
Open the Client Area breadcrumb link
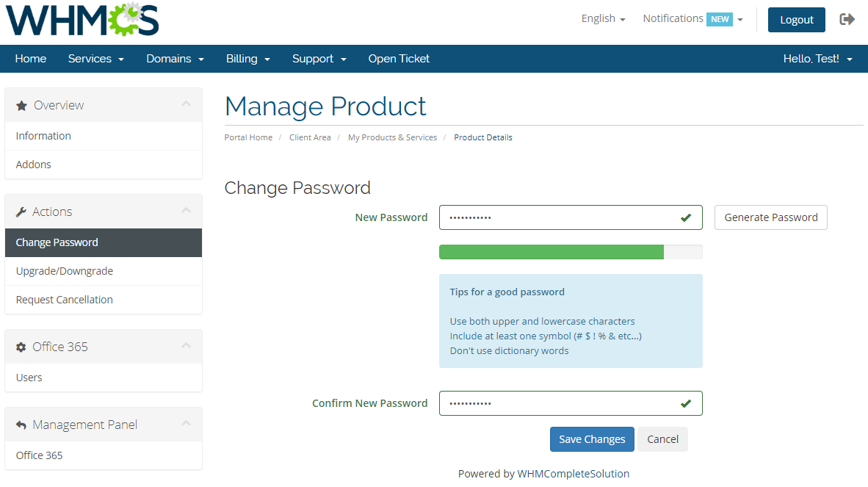point(310,137)
